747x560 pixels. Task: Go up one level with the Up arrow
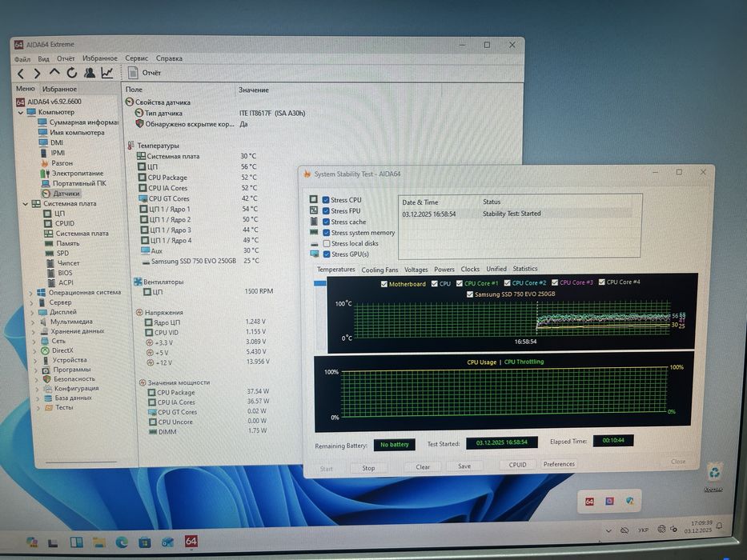click(54, 72)
